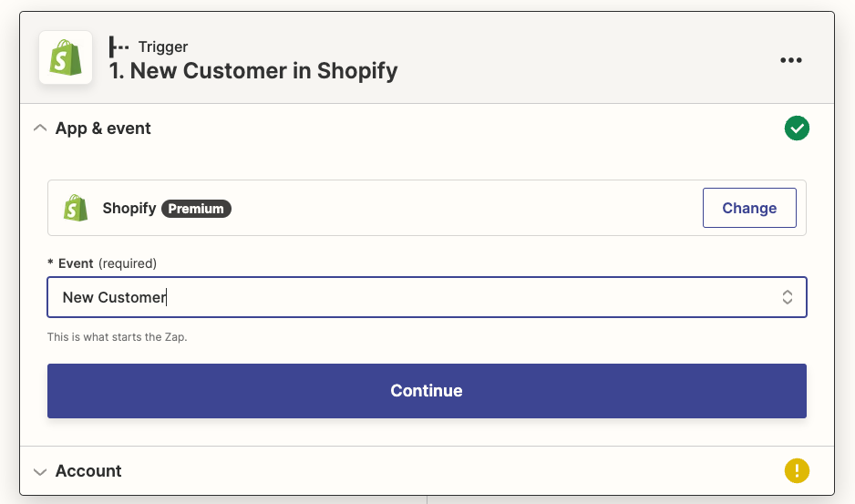Click the step title New Customer in Shopify

(x=253, y=71)
